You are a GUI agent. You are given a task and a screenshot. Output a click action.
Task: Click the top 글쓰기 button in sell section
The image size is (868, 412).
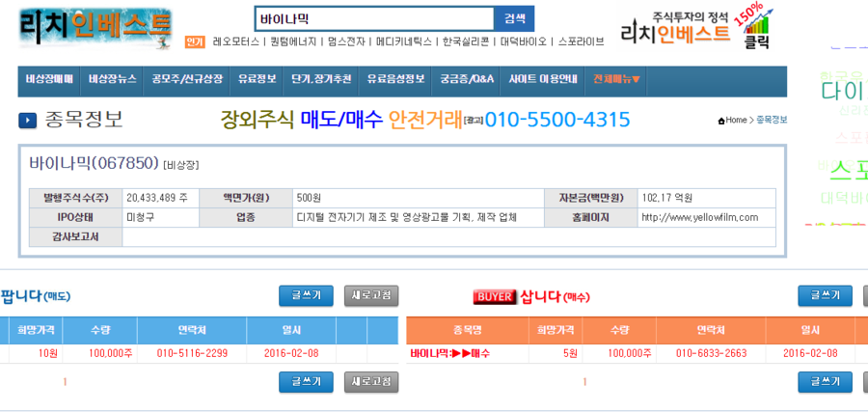point(306,295)
